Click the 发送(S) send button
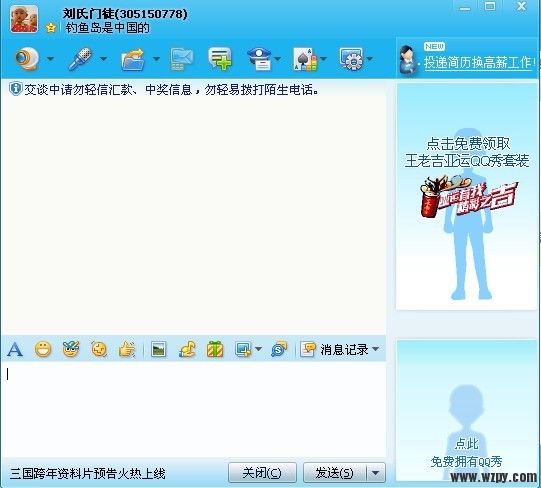The height and width of the screenshot is (488, 541). tap(334, 473)
